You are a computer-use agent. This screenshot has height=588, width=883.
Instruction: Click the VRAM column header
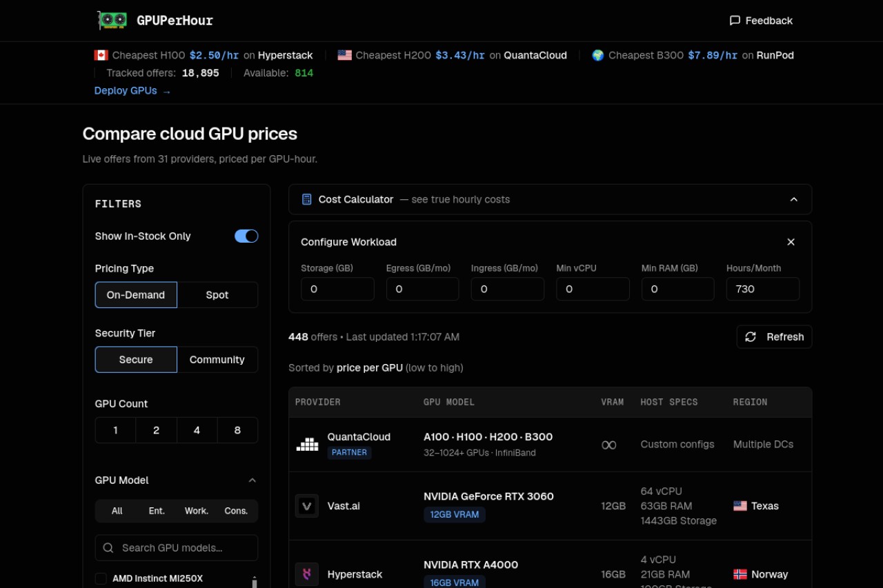pos(613,402)
